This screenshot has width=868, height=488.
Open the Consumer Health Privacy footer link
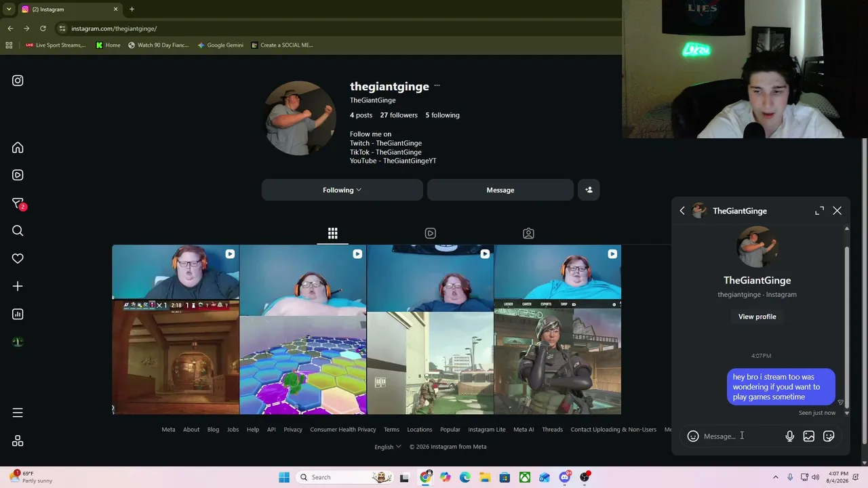(x=343, y=430)
